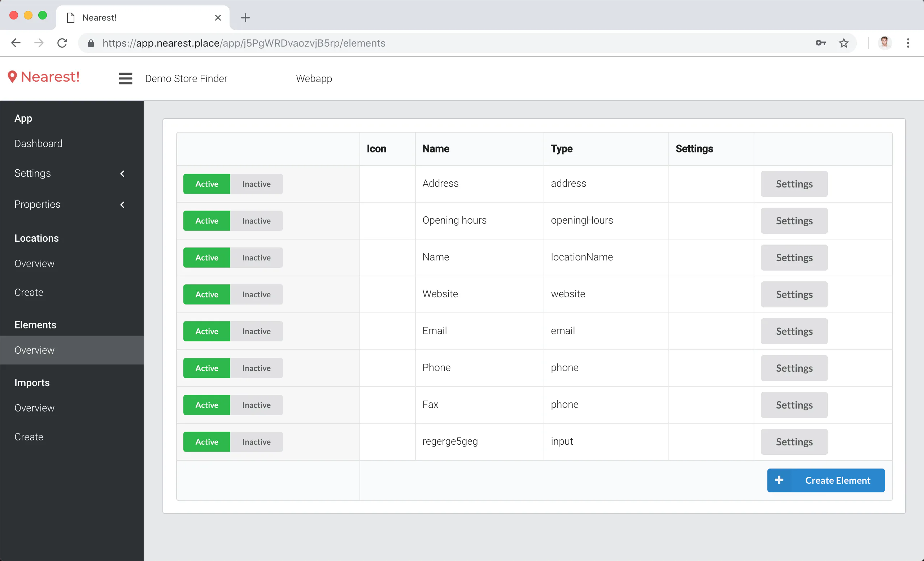Open Overview under Locations

coord(35,263)
